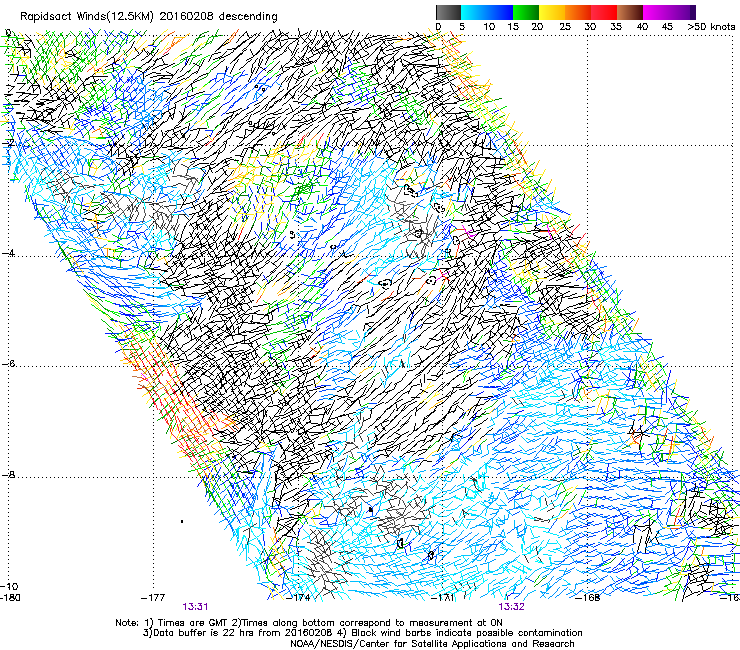Click the purple '13:32' time label
740x650 pixels.
click(x=512, y=607)
